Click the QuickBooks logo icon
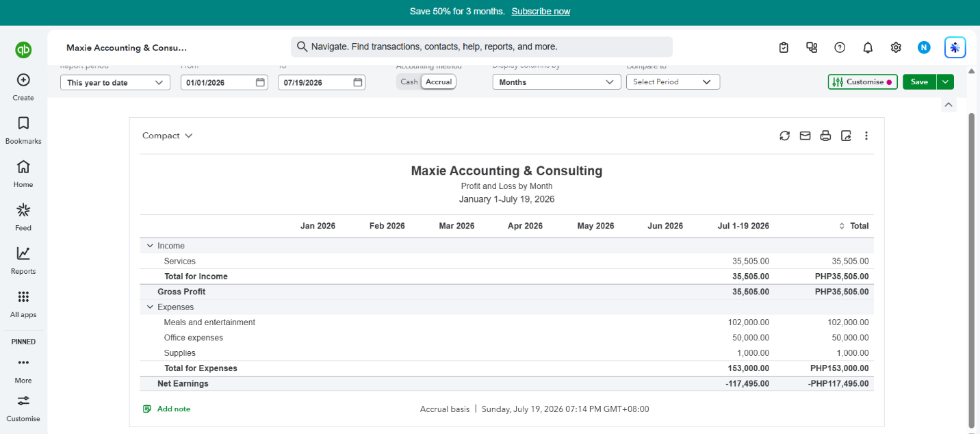Screen dimensions: 980x434 coord(23,50)
